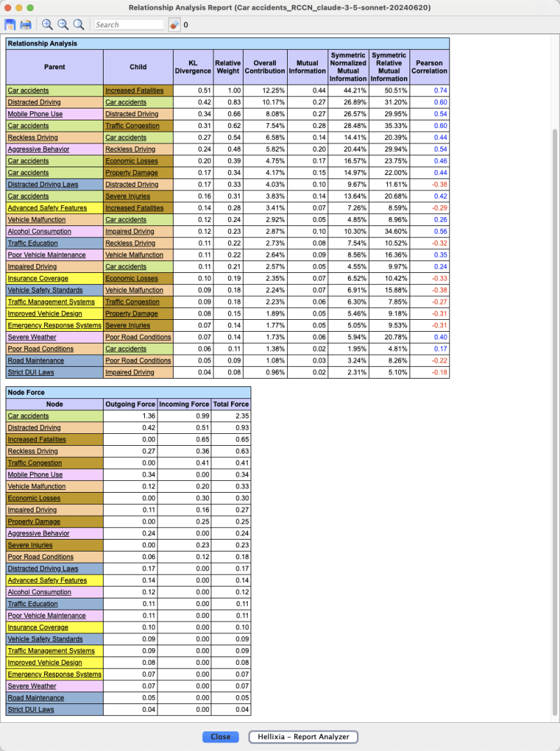Image resolution: width=560 pixels, height=751 pixels.
Task: Click the Pearson Correlation column header
Action: point(429,67)
